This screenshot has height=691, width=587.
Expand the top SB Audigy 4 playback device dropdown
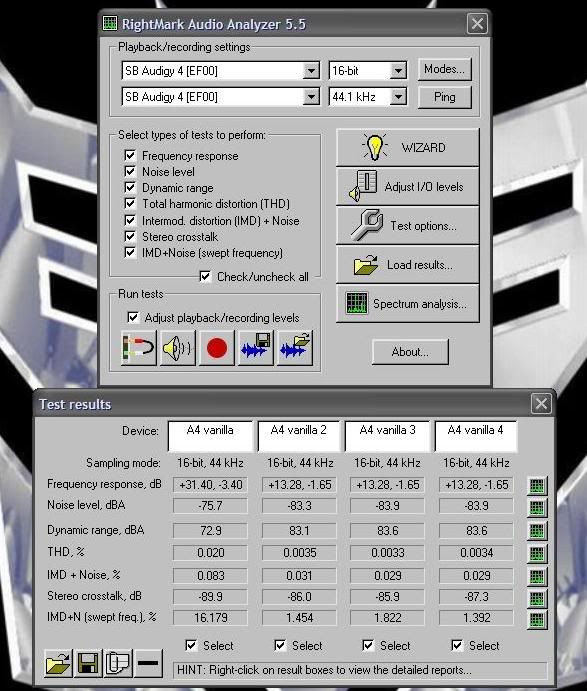tap(311, 71)
